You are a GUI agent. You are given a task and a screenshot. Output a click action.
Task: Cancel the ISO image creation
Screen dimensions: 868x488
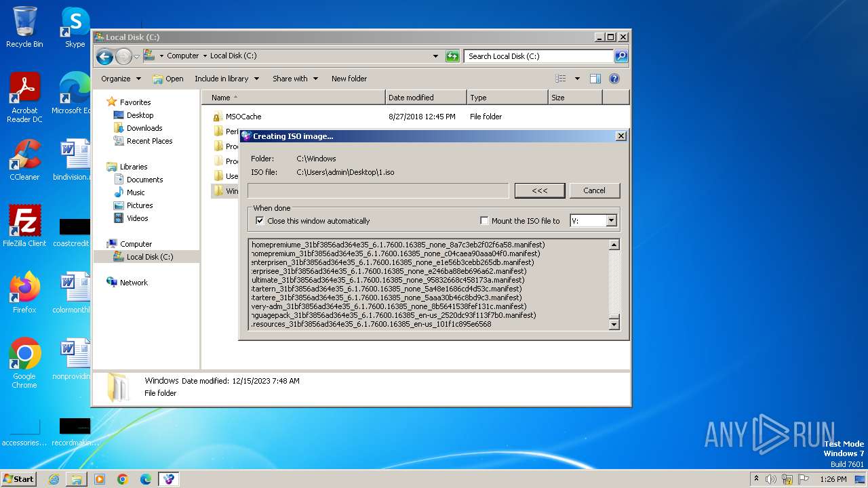click(594, 190)
